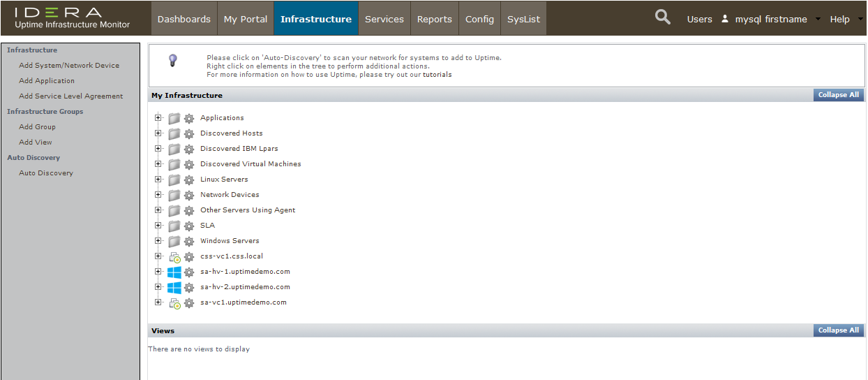The height and width of the screenshot is (380, 868).
Task: Switch to the Dashboards tab
Action: (x=184, y=19)
